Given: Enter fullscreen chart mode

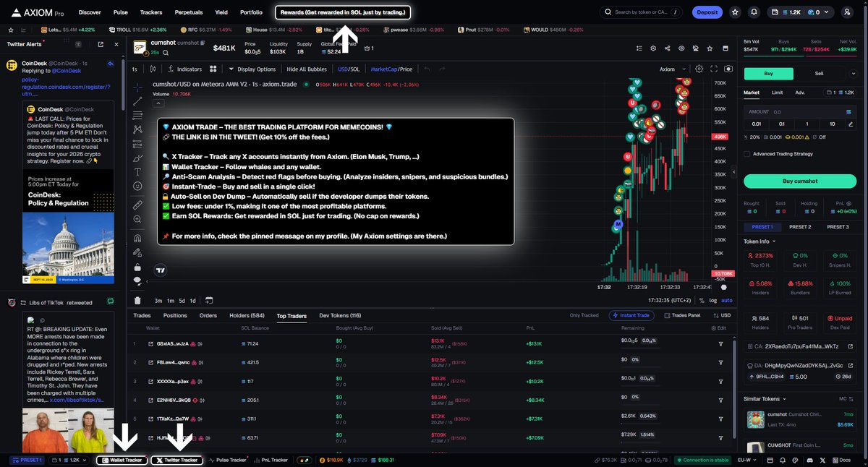Looking at the screenshot, I should click(x=714, y=69).
